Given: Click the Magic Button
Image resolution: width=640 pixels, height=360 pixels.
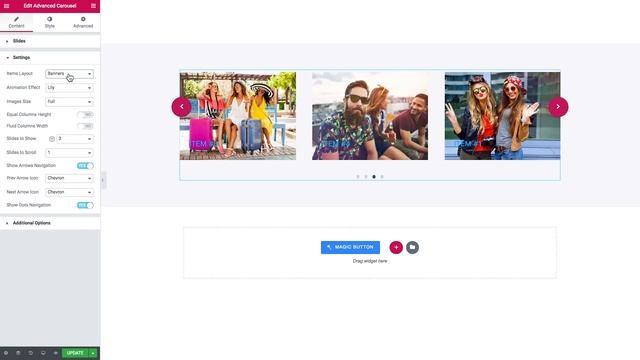Looking at the screenshot, I should tap(350, 247).
